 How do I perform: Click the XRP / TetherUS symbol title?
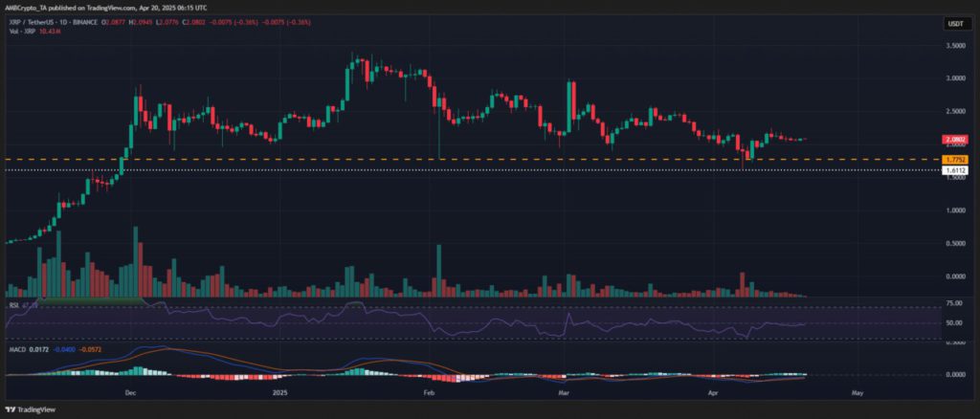[32, 22]
